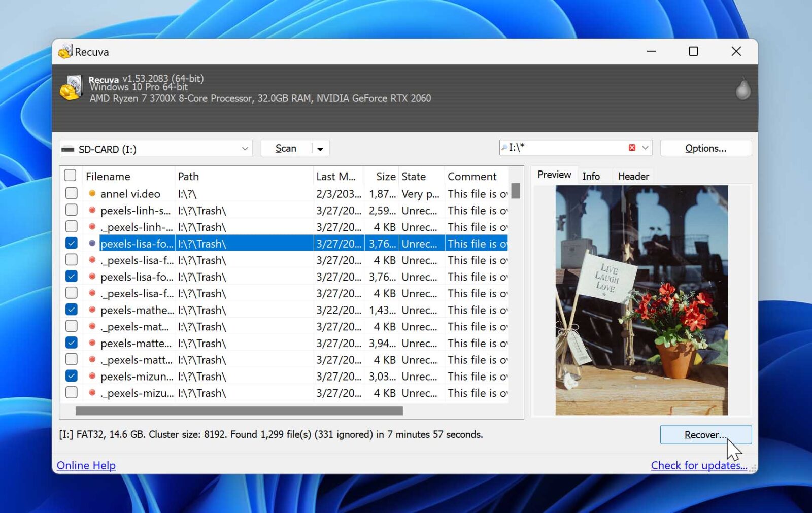
Task: Uncheck the pexels-mathe file checkbox
Action: [71, 309]
